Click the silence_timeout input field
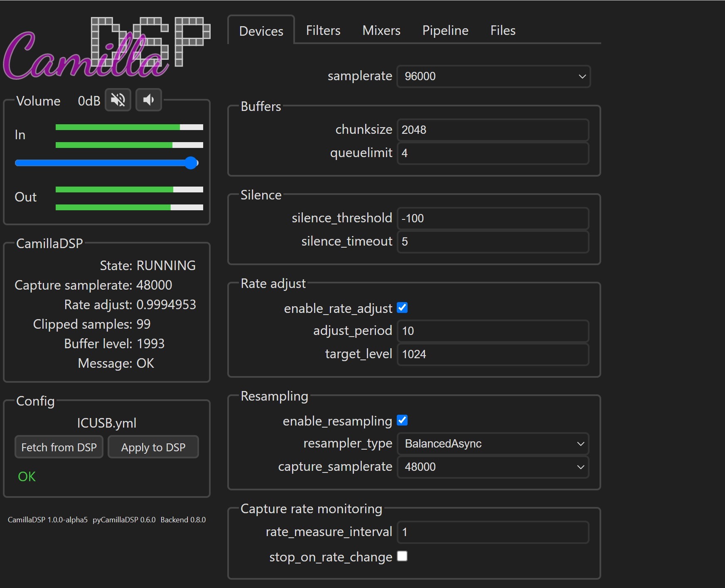The image size is (725, 588). tap(493, 242)
